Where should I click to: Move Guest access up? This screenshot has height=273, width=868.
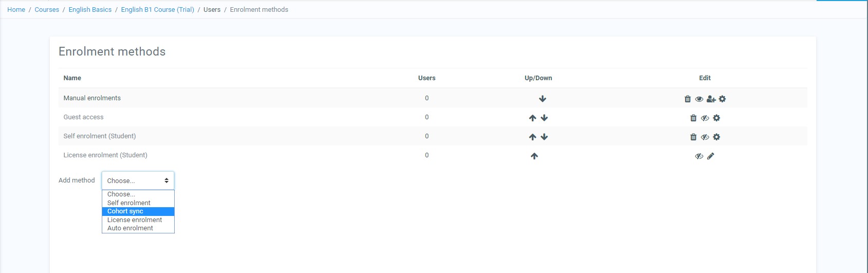532,118
